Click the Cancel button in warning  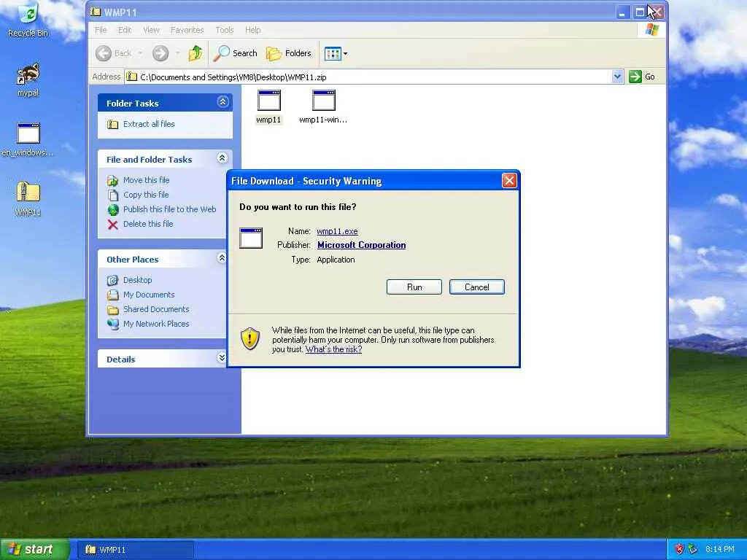tap(477, 287)
